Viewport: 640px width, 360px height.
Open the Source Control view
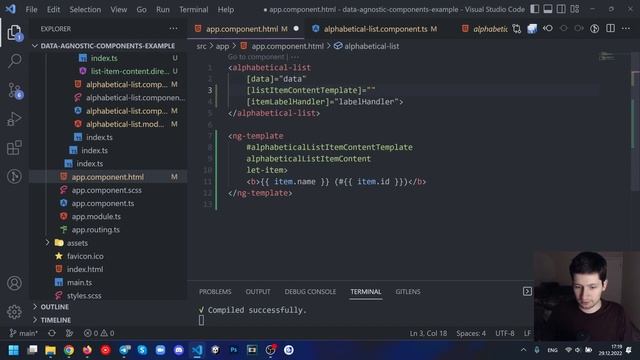pyautogui.click(x=14, y=90)
